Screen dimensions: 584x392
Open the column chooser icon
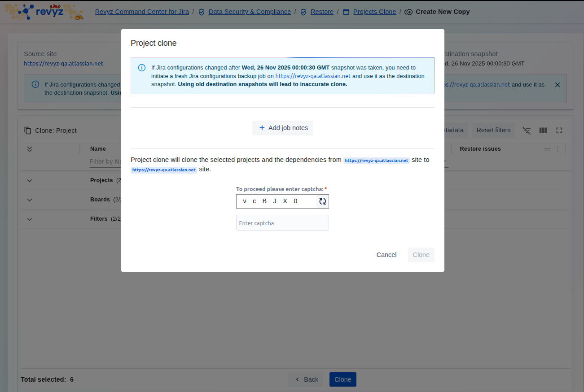click(543, 131)
